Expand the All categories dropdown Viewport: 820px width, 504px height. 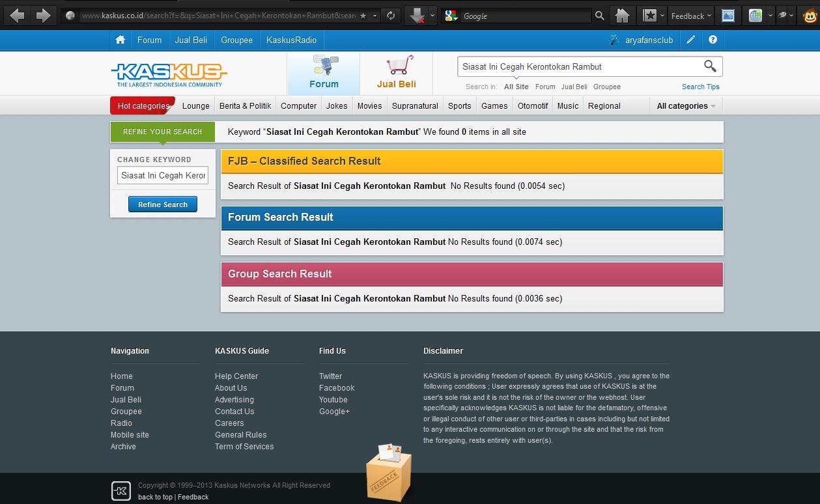tap(686, 105)
